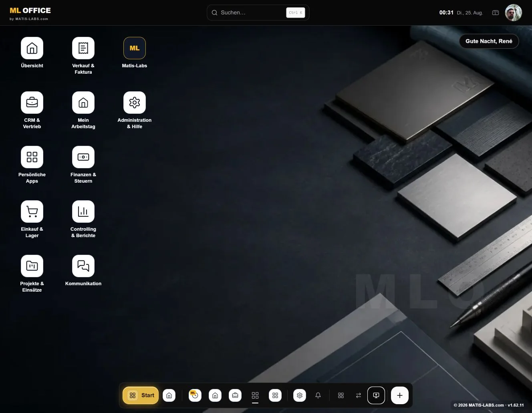
Task: Open CRM & Vertrieb module
Action: click(32, 103)
